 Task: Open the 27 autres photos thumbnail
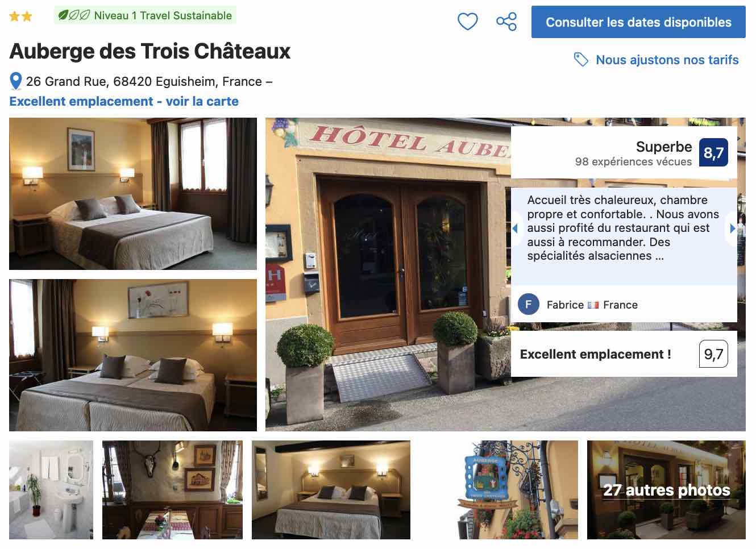(x=666, y=490)
